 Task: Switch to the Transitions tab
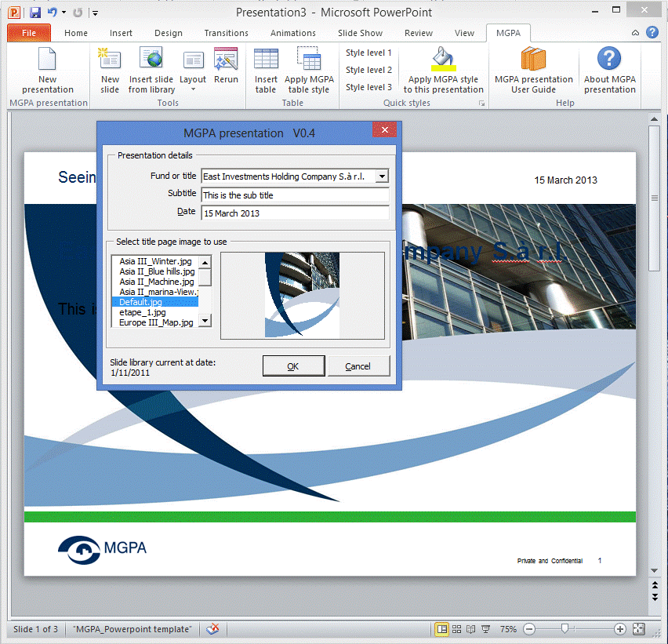tap(227, 33)
